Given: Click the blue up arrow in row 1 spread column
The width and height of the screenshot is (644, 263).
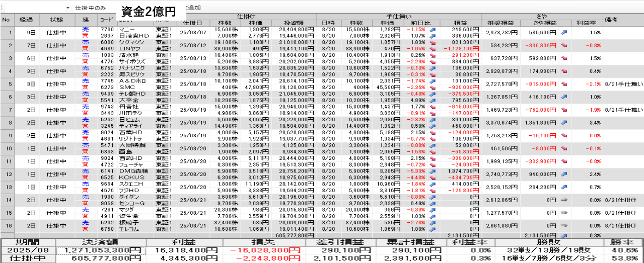Looking at the screenshot, I should pos(564,32).
